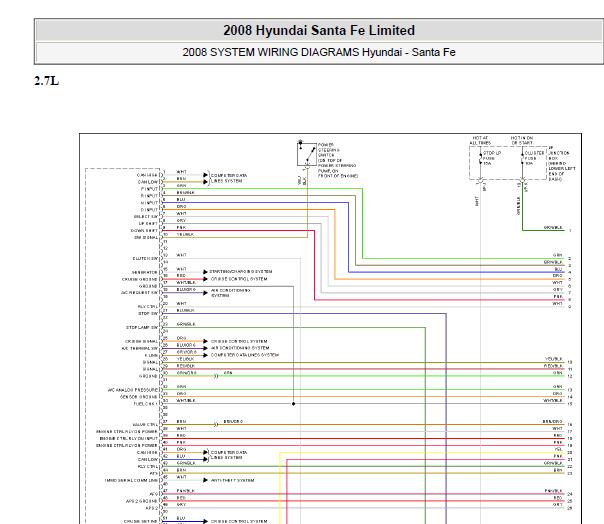Click the vertical 'GRN/BLK' wire label under cluster fuse
Screen dimensions: 604x524
[x=518, y=206]
